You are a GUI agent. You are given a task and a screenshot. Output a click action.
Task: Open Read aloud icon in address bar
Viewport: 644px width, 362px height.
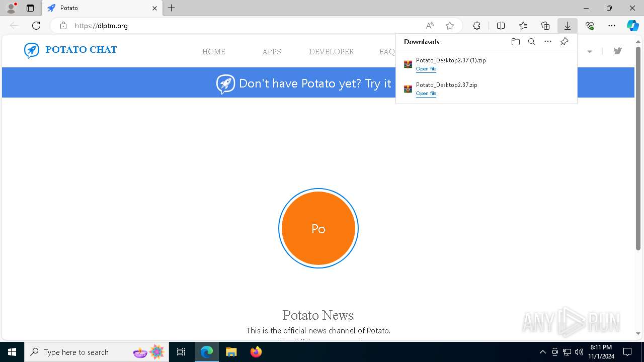[430, 26]
